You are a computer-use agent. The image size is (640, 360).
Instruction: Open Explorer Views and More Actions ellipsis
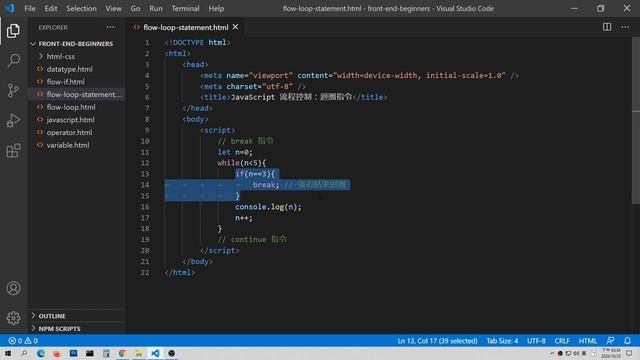coord(110,27)
